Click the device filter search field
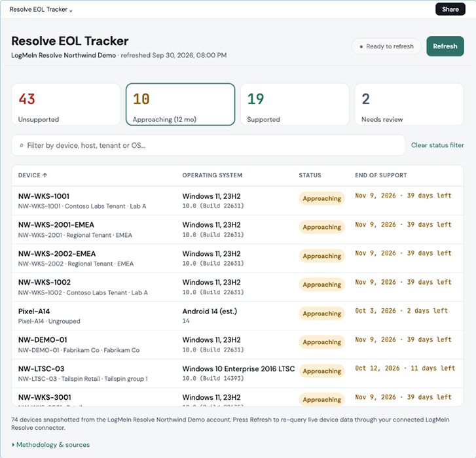Screen dimensions: 476x458 208,145
